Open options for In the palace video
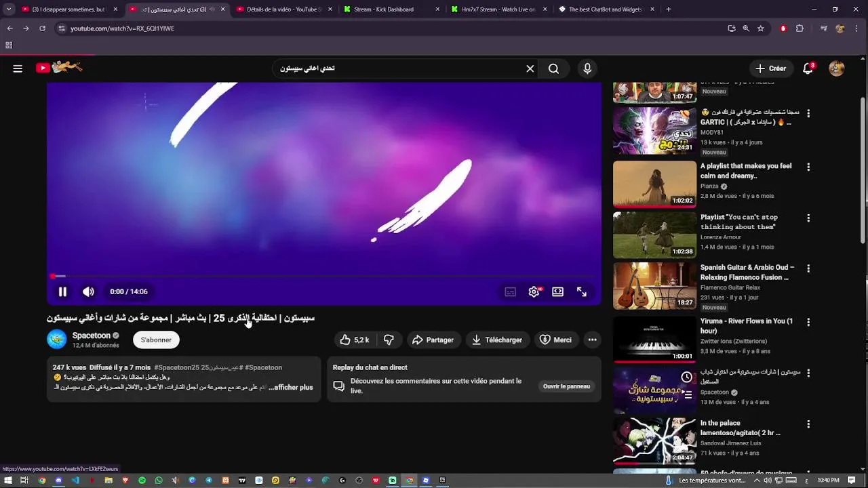The image size is (868, 488). coord(808,424)
